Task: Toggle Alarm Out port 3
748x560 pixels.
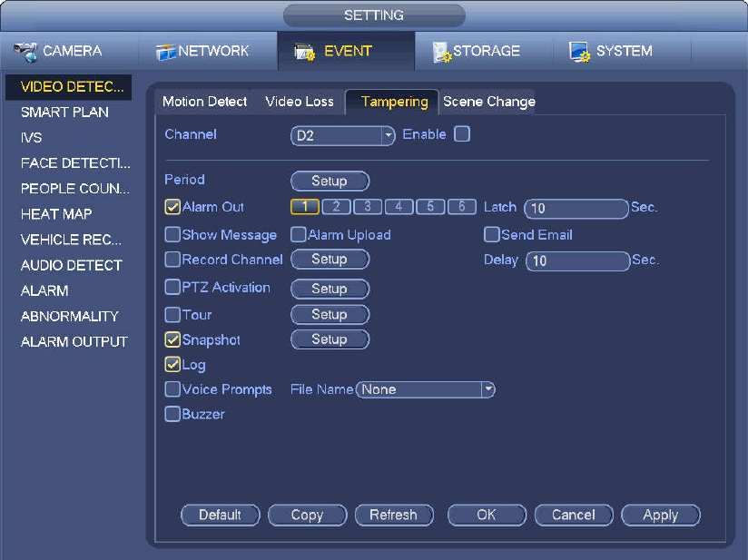Action: (368, 207)
